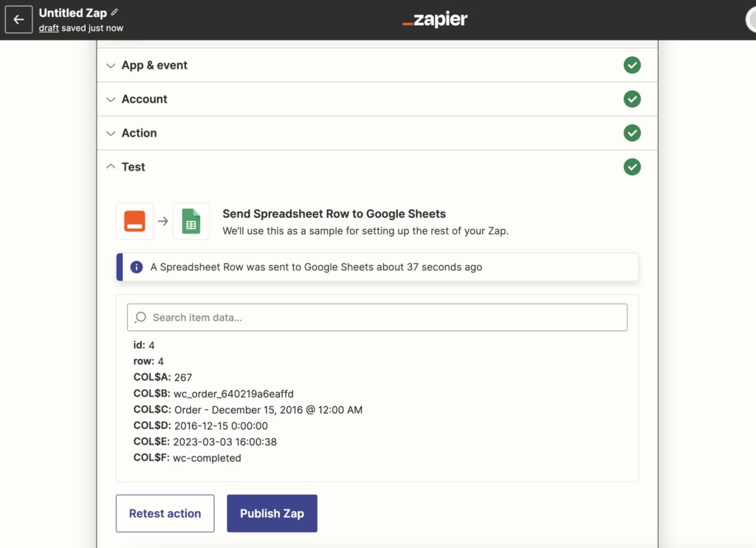
Task: Click the Google Sheets app icon
Action: click(x=190, y=220)
